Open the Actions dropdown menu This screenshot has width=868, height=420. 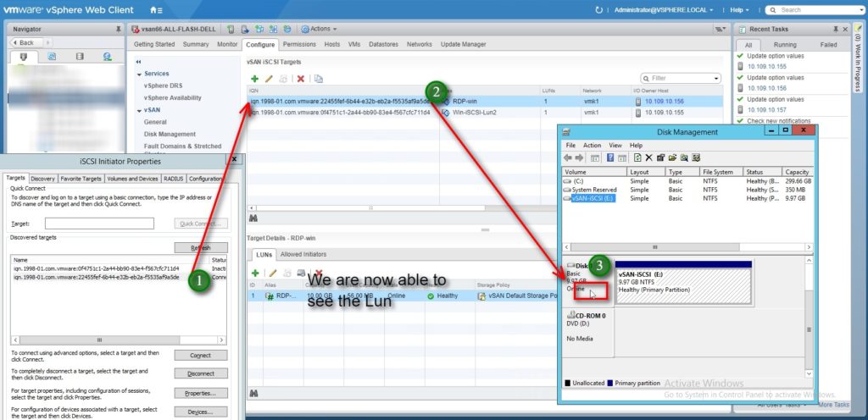tap(318, 29)
